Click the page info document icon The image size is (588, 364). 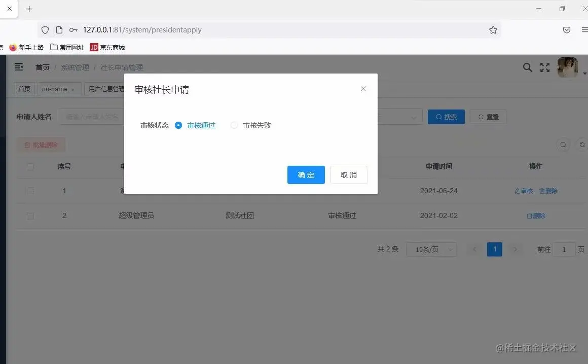pyautogui.click(x=59, y=30)
